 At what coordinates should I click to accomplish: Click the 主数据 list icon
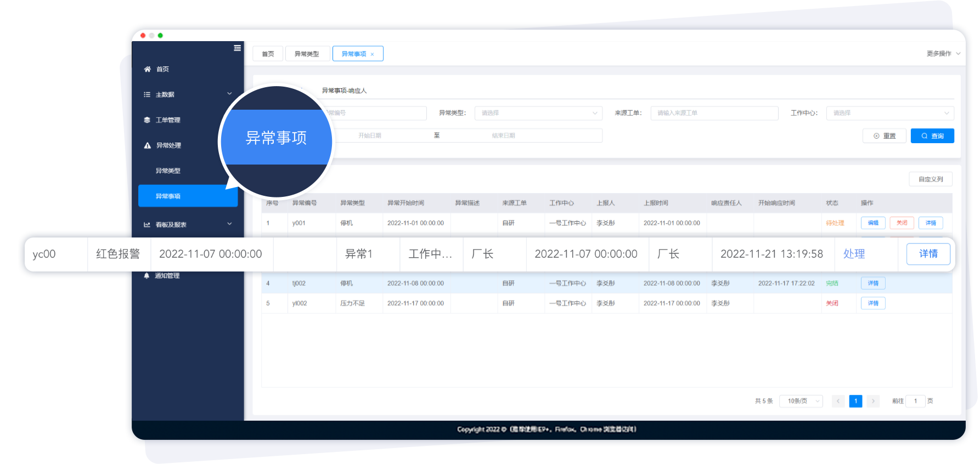click(147, 94)
